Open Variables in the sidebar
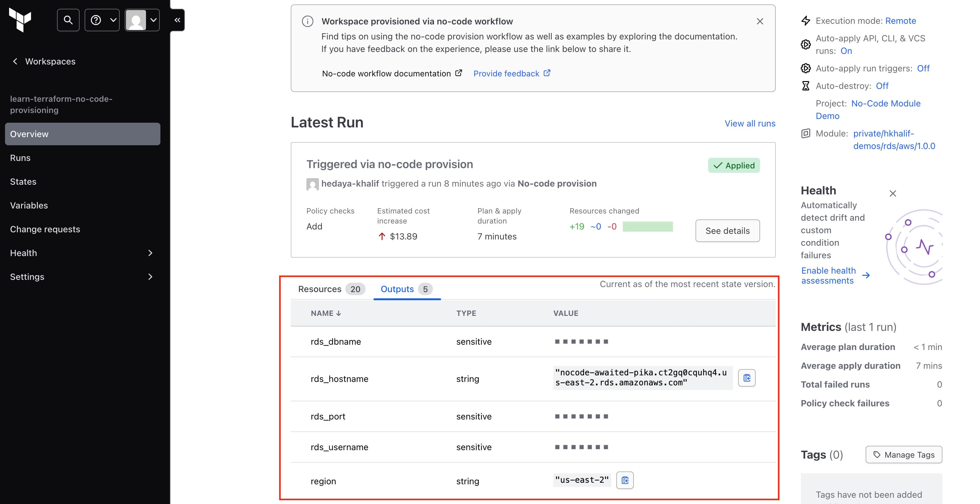The image size is (980, 504). coord(29,205)
